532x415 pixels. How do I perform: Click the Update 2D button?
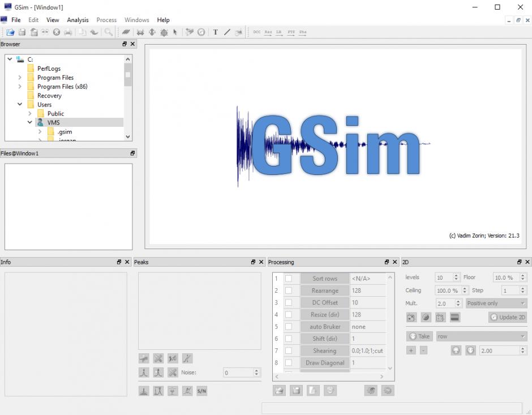pyautogui.click(x=508, y=317)
